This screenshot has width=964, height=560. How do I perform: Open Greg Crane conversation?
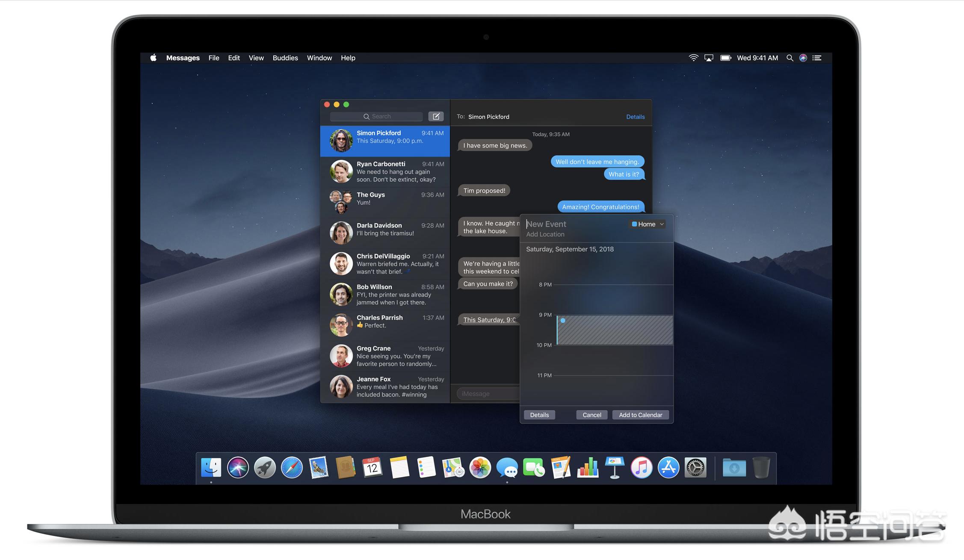tap(385, 357)
